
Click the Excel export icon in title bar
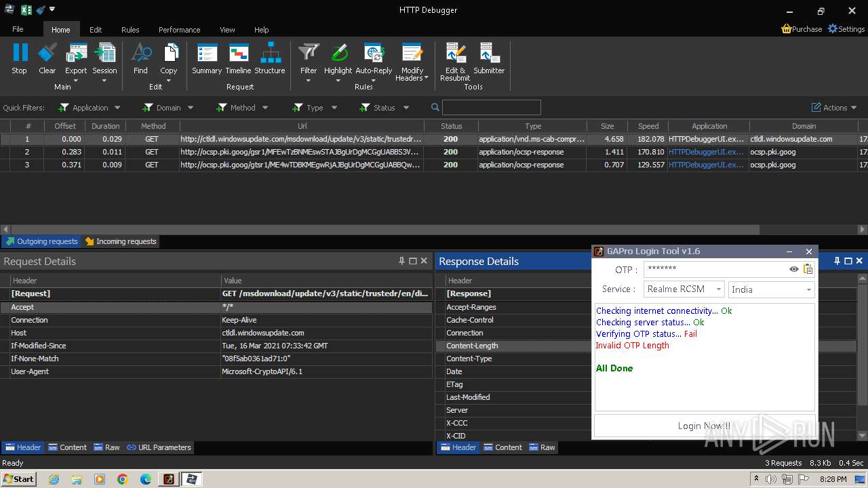point(26,10)
